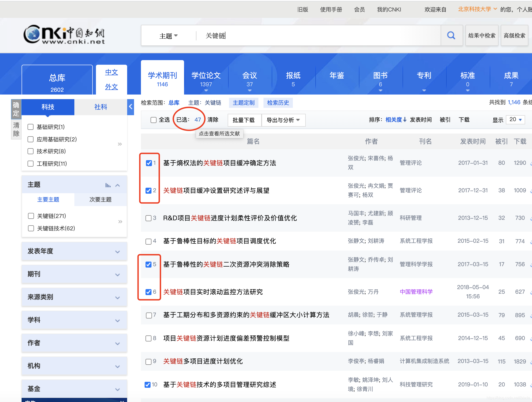Screen dimensions: 532x402
Task: Click the magnifier search icon
Action: pos(451,36)
